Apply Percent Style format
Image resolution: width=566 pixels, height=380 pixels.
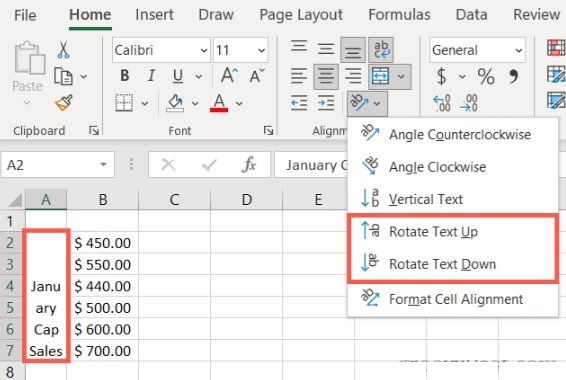coord(486,77)
